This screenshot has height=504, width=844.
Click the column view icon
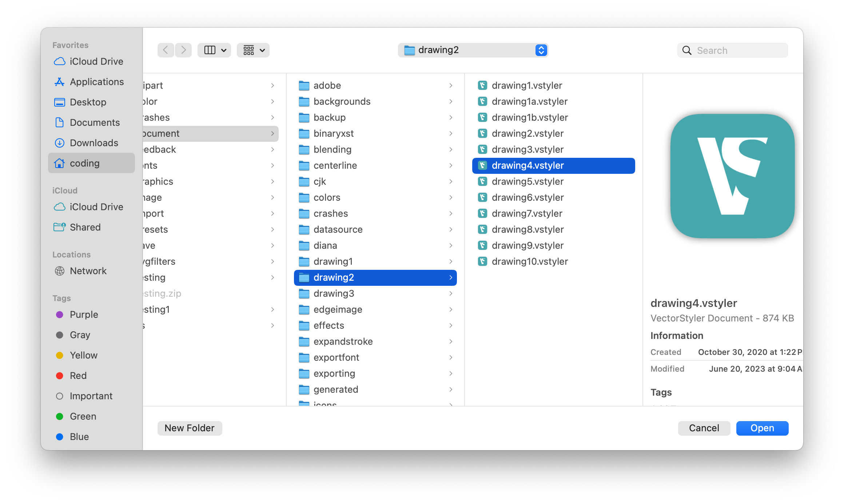210,50
